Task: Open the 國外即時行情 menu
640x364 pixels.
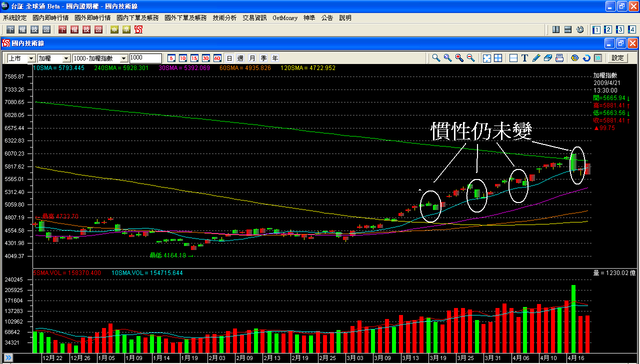Action: [93, 18]
